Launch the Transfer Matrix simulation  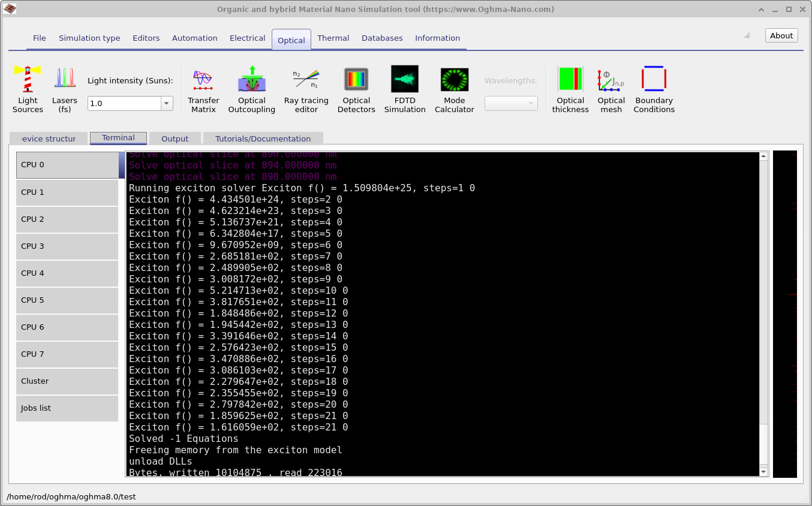pos(203,89)
